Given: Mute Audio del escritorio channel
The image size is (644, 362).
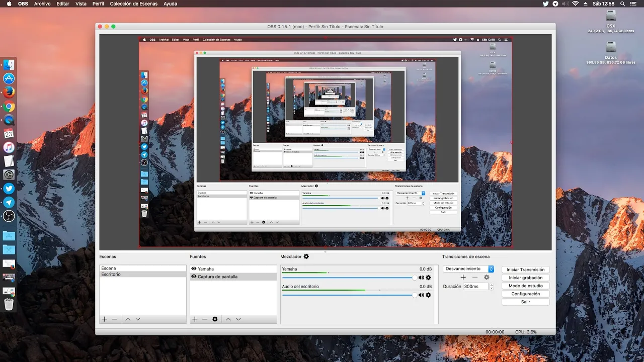Looking at the screenshot, I should 421,295.
